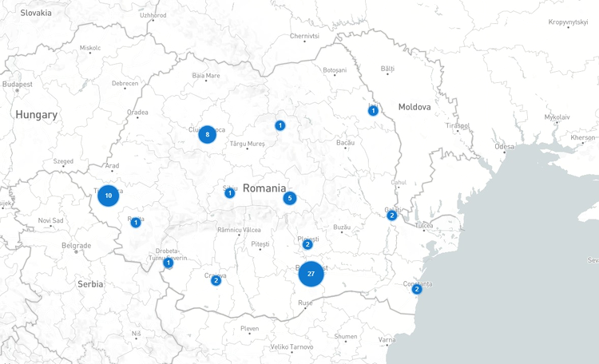The height and width of the screenshot is (364, 599).
Task: Click the Pleven city label
Action: 249,329
